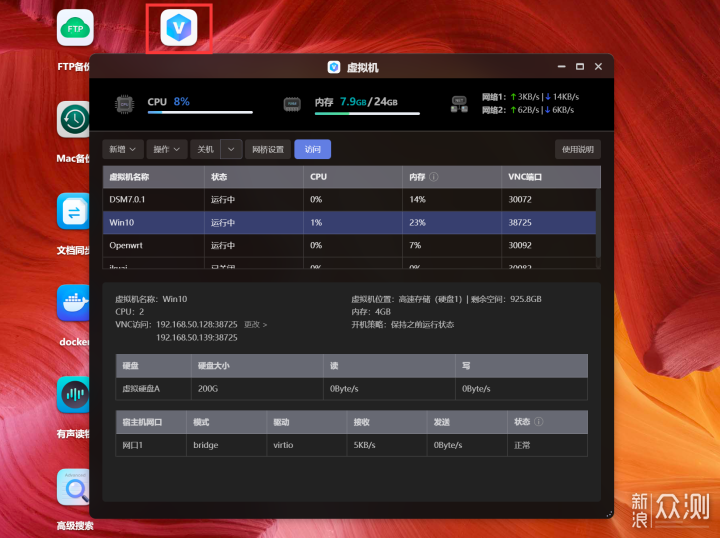The width and height of the screenshot is (720, 538).
Task: Open the audiobook reader icon
Action: [x=75, y=395]
